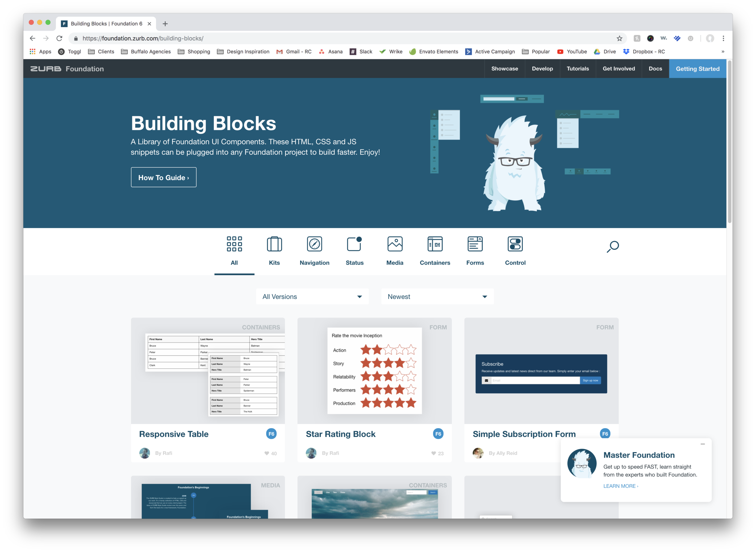756x552 pixels.
Task: Select the Status category icon
Action: [354, 244]
